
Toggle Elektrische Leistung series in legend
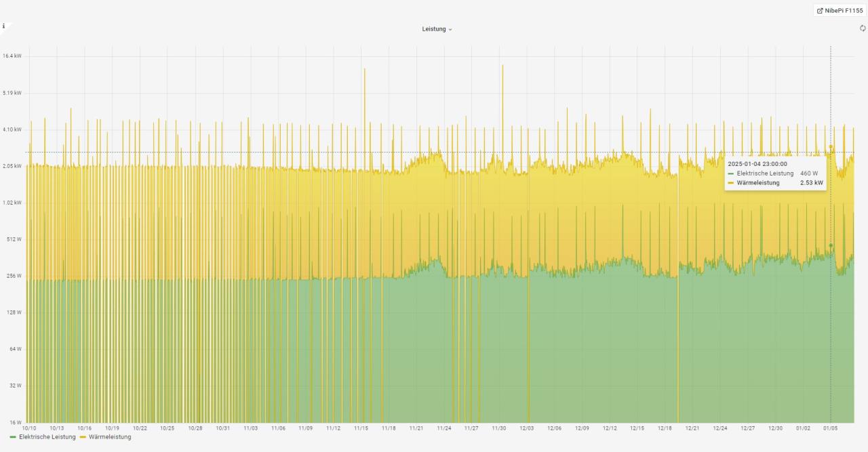[47, 437]
